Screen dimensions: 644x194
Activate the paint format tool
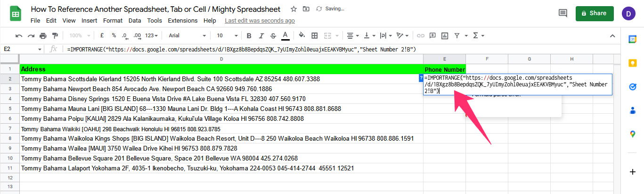pyautogui.click(x=55, y=35)
